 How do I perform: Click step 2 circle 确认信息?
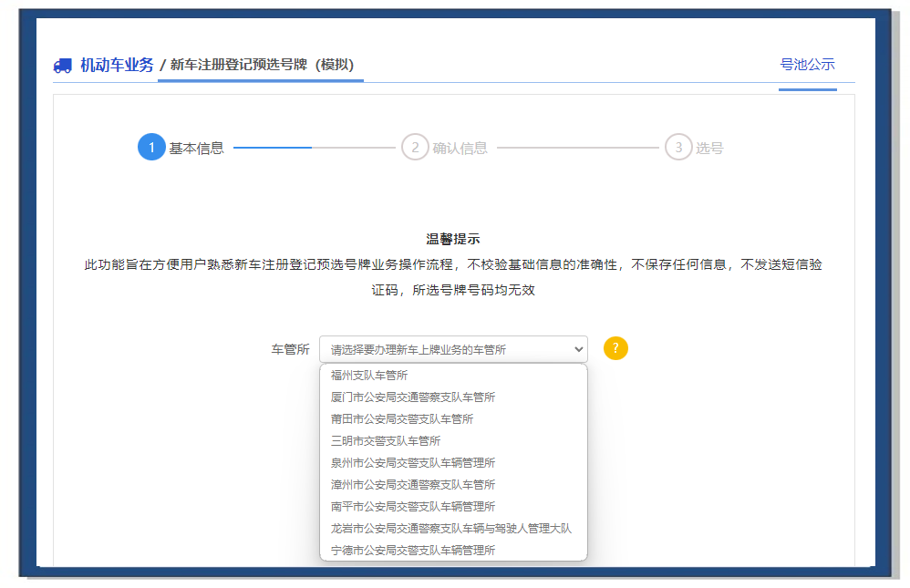pyautogui.click(x=415, y=148)
